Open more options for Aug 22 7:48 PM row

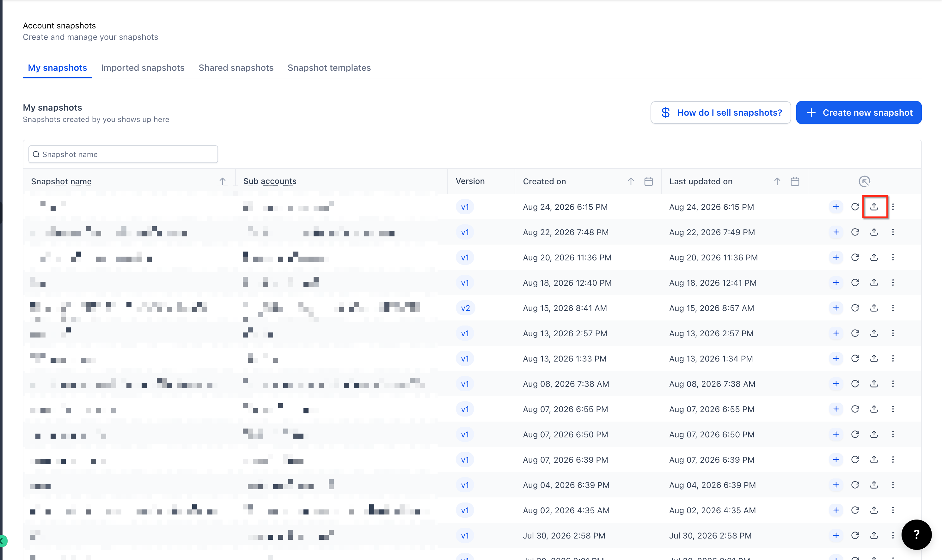tap(893, 232)
